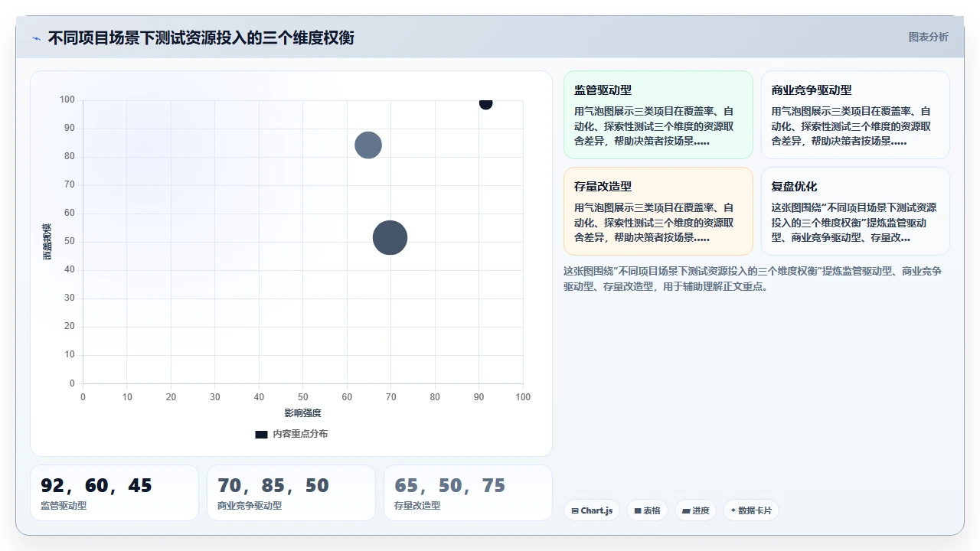Open the 存量改造型 orange card

pos(658,211)
